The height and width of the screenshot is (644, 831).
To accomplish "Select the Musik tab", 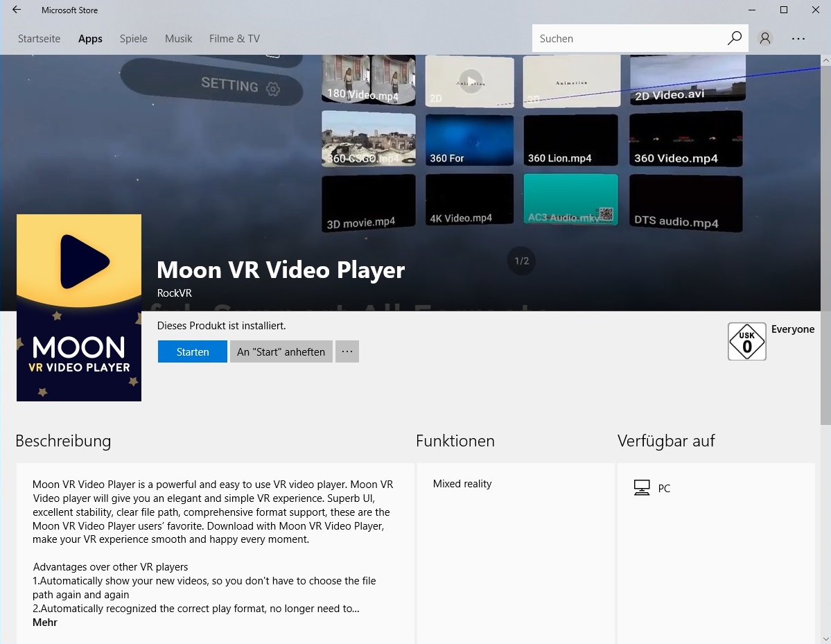I will pyautogui.click(x=179, y=39).
